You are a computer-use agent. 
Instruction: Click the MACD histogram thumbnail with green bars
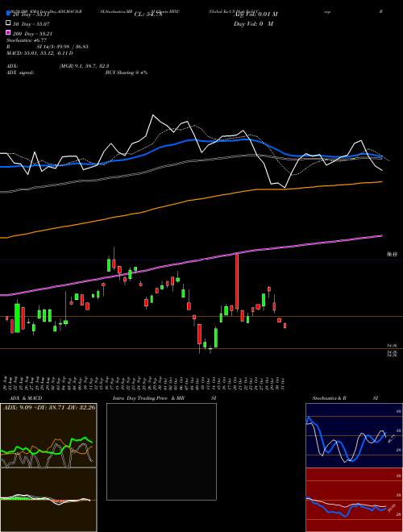point(48,500)
